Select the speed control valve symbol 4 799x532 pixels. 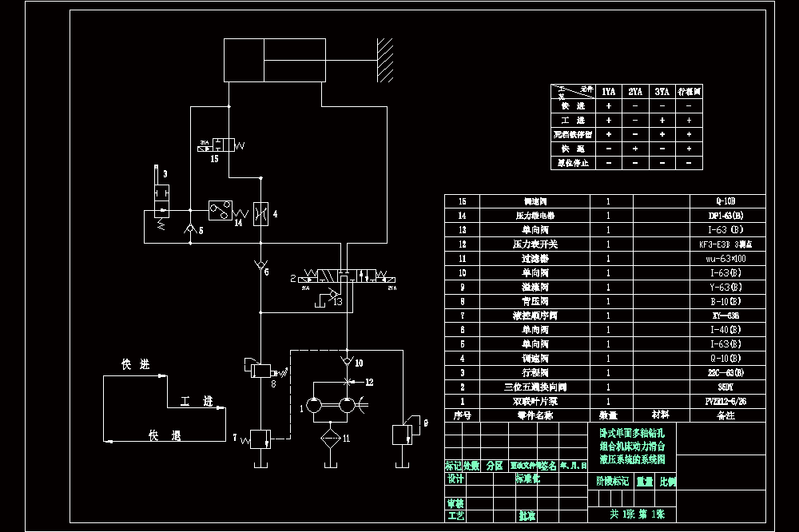click(x=260, y=214)
